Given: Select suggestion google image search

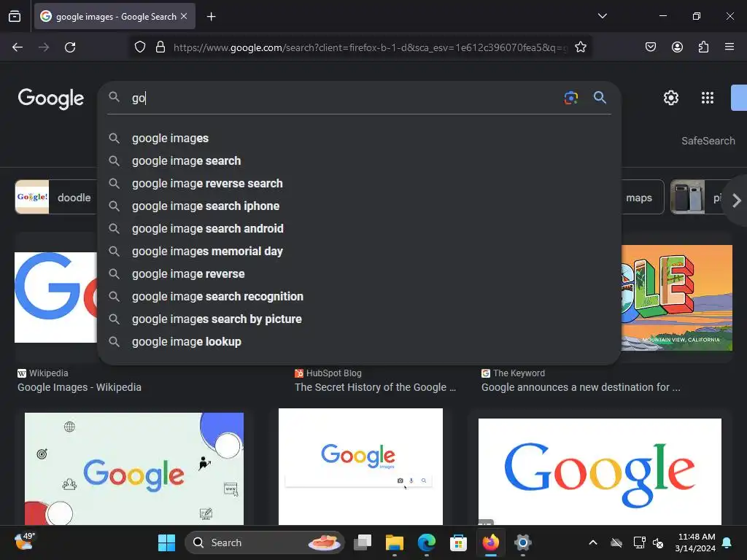Looking at the screenshot, I should click(x=359, y=161).
